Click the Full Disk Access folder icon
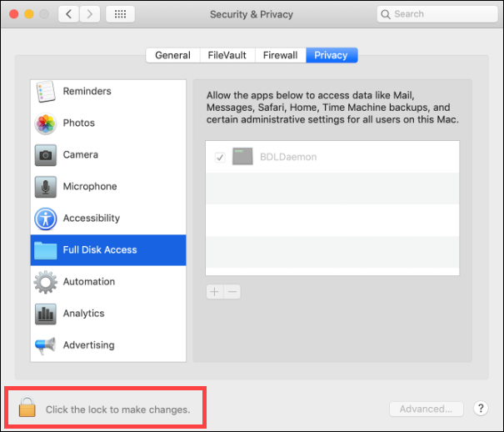Image resolution: width=504 pixels, height=432 pixels. tap(45, 250)
